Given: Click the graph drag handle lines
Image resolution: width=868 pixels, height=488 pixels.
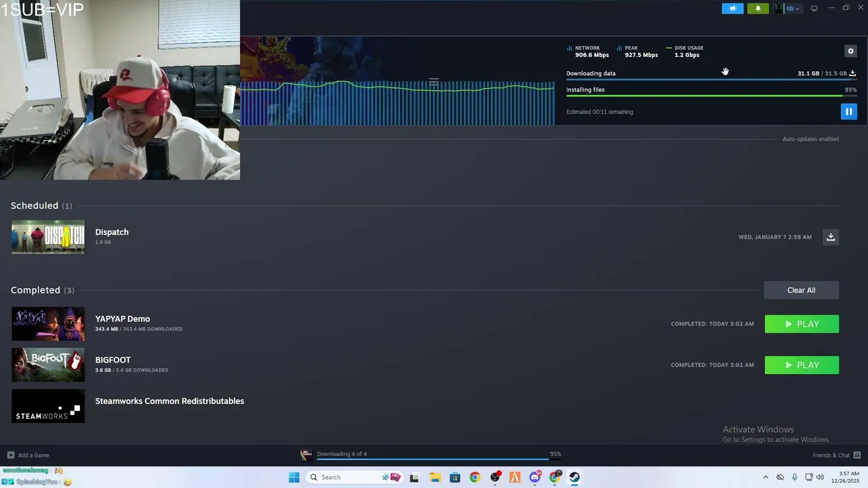Looking at the screenshot, I should [x=434, y=81].
